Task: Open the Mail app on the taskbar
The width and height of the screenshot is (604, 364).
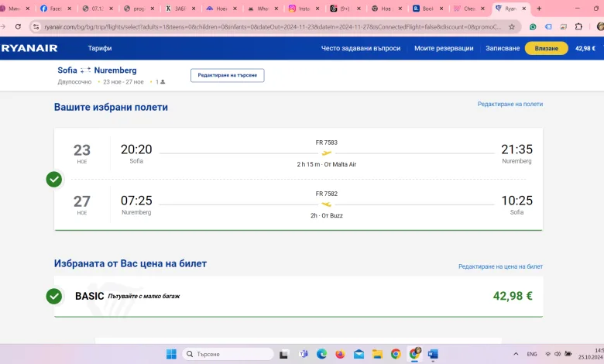Action: (x=359, y=354)
